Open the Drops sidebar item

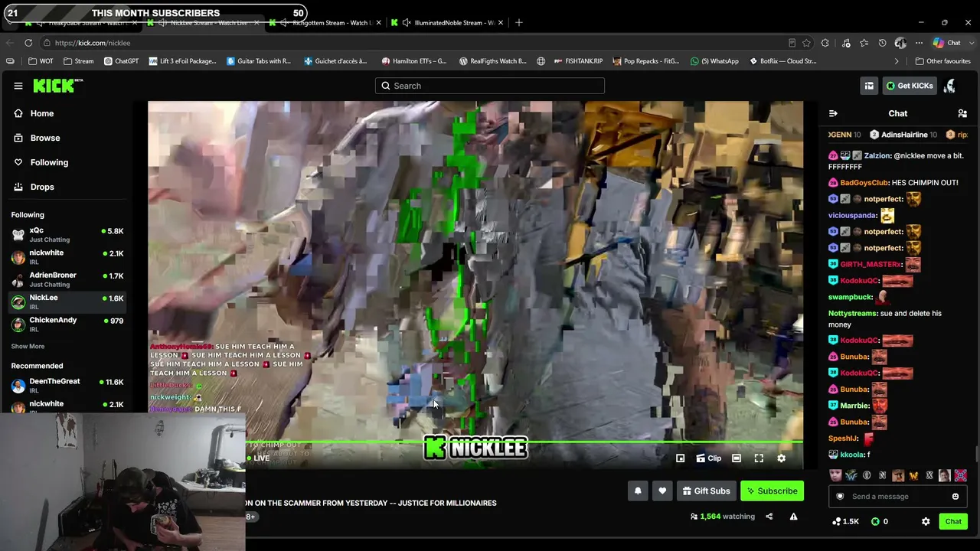pyautogui.click(x=42, y=187)
